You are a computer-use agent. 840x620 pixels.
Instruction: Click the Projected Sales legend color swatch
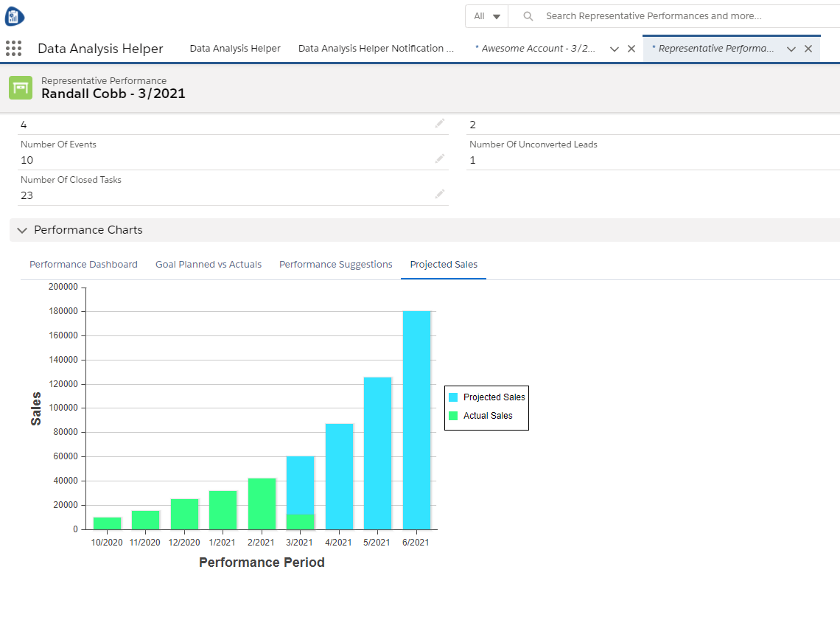point(453,397)
